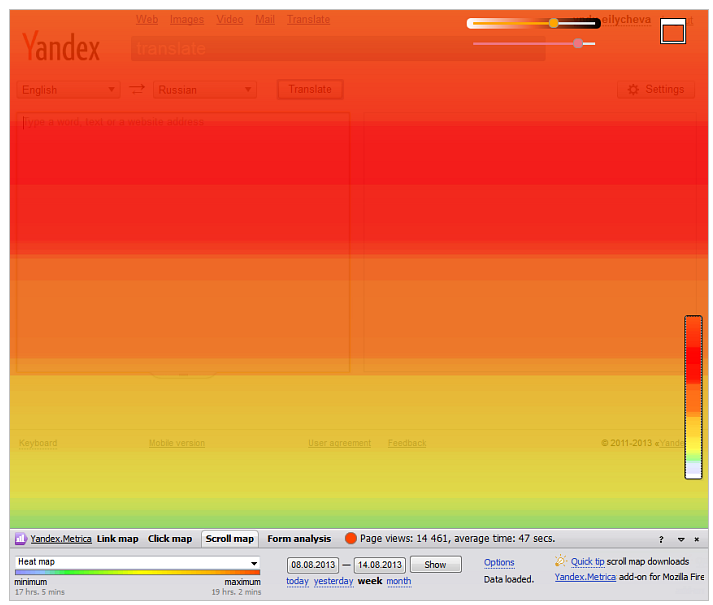The width and height of the screenshot is (713, 605).
Task: Click the Yandex.Metrica logo icon
Action: pos(21,539)
